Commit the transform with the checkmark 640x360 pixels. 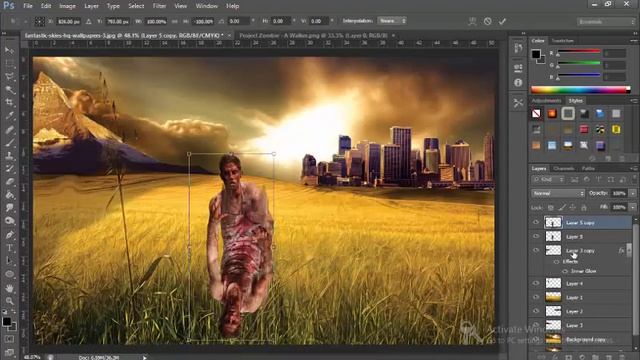[x=502, y=21]
